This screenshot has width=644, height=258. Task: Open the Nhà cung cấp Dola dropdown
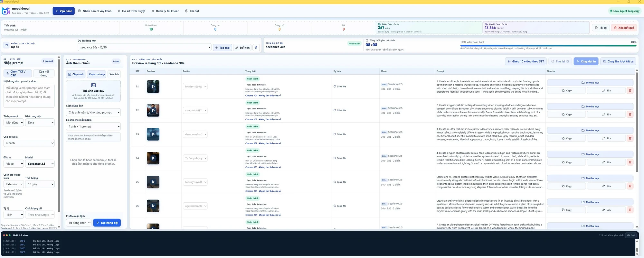[x=40, y=123]
